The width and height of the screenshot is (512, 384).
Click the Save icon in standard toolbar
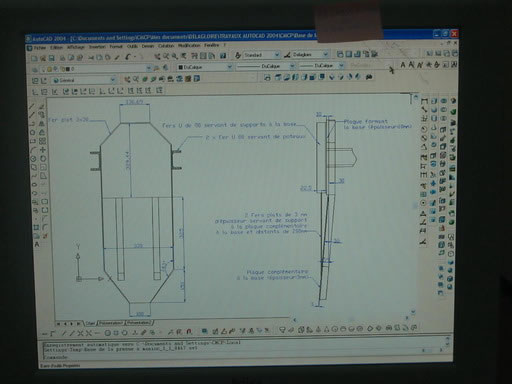[51, 58]
